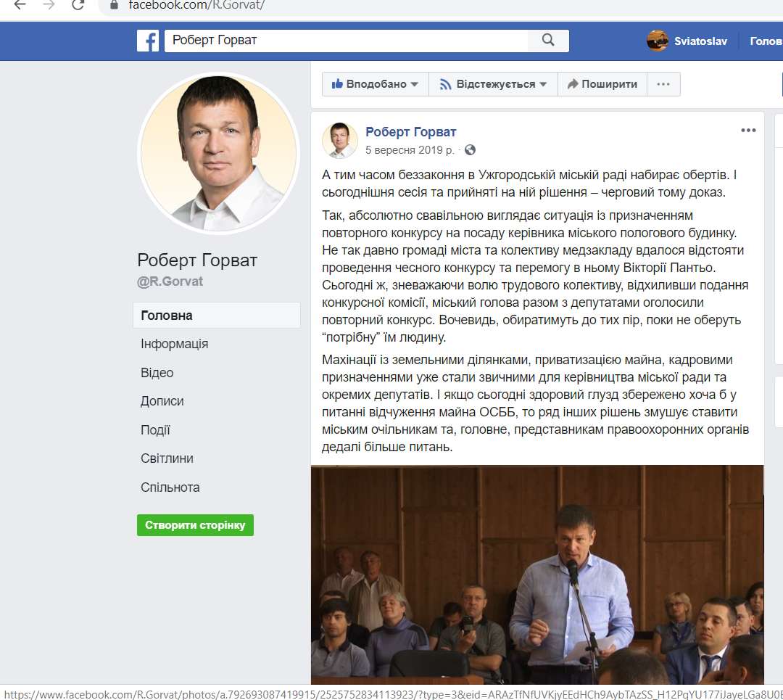The width and height of the screenshot is (783, 700).
Task: Open Роберт Горват post author link
Action: point(410,132)
